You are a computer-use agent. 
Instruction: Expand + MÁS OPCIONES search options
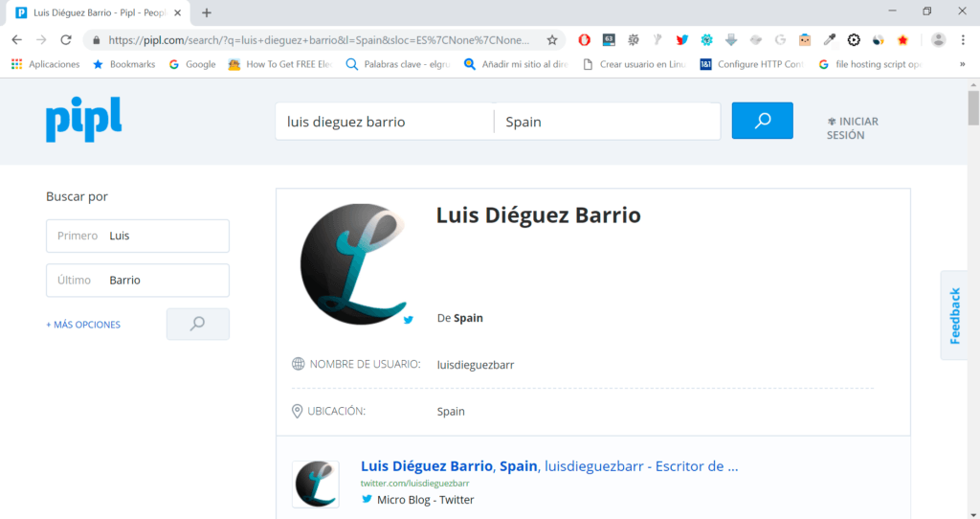tap(83, 325)
